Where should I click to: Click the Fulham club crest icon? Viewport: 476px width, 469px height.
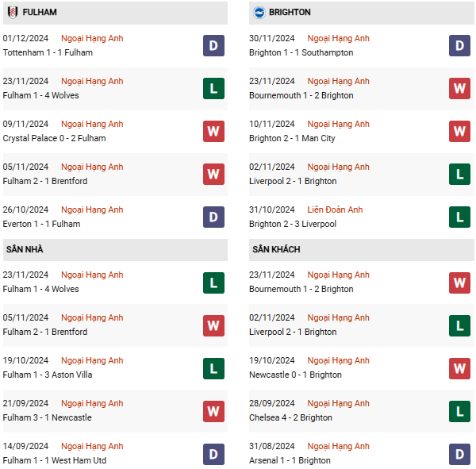pyautogui.click(x=13, y=13)
